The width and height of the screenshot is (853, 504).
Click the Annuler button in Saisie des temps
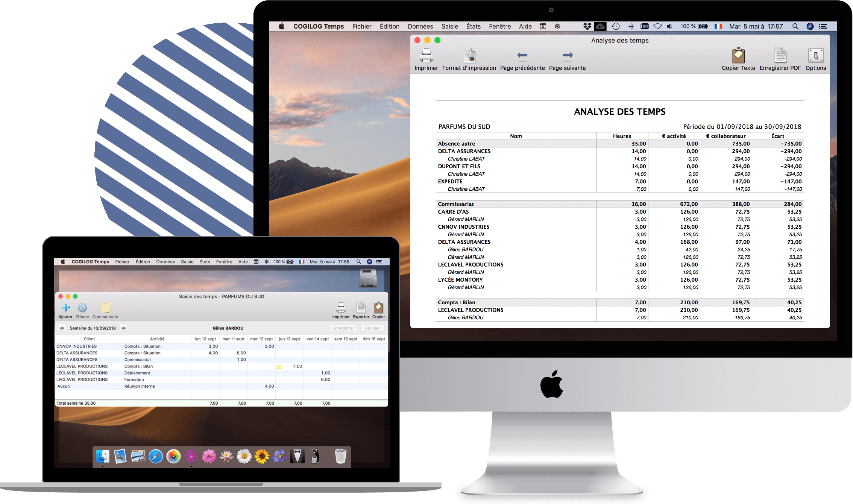(372, 328)
